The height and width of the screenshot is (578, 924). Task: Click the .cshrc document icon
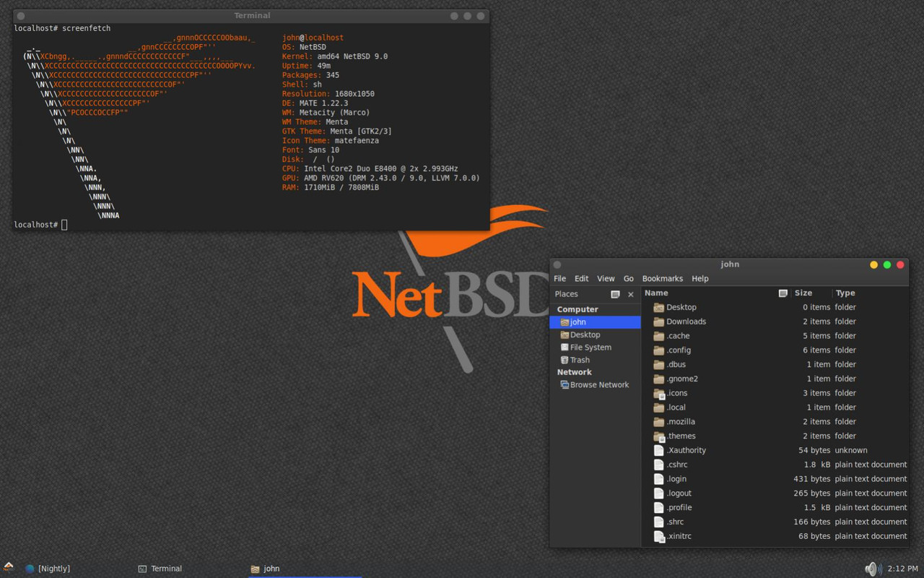click(658, 465)
